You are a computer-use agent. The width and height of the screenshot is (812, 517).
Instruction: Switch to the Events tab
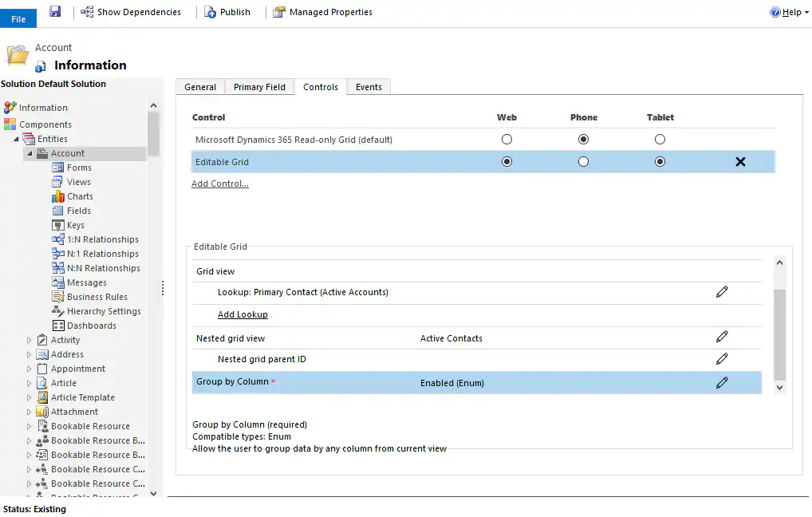coord(369,86)
